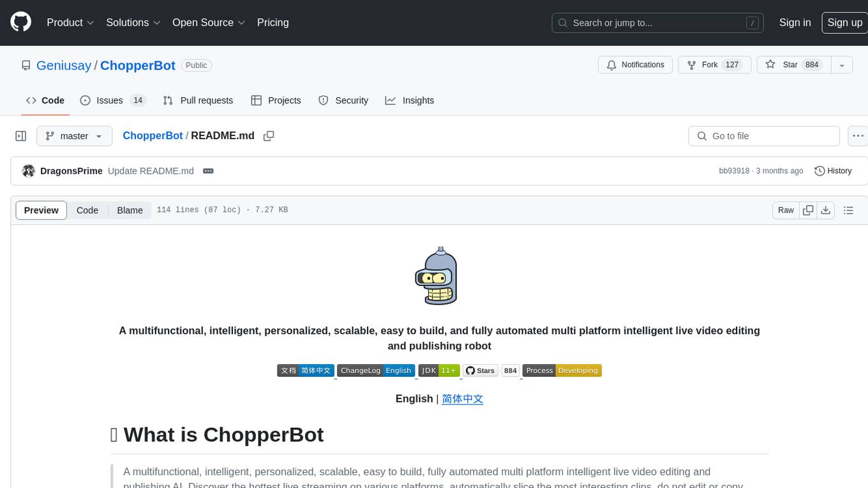The width and height of the screenshot is (868, 488).
Task: Focus the Search or jump to field
Action: 658,23
